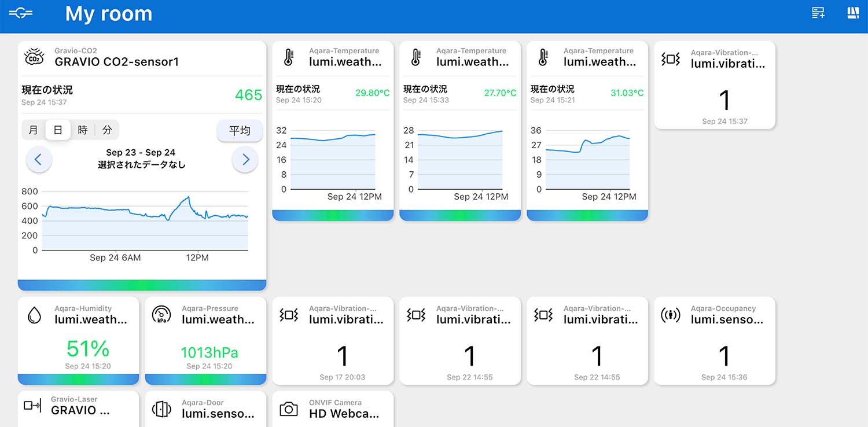Click the temperature chart on 31.03°C card
Image resolution: width=868 pixels, height=427 pixels.
tap(587, 160)
